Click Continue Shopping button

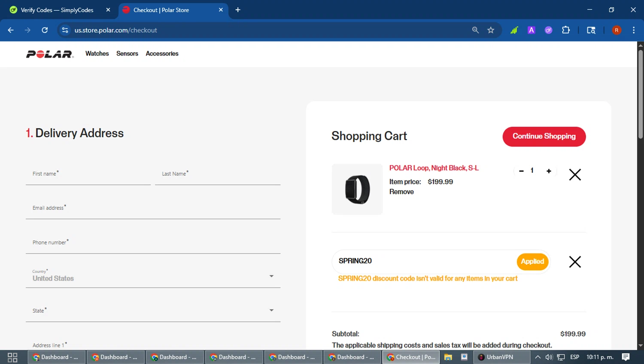pos(544,136)
